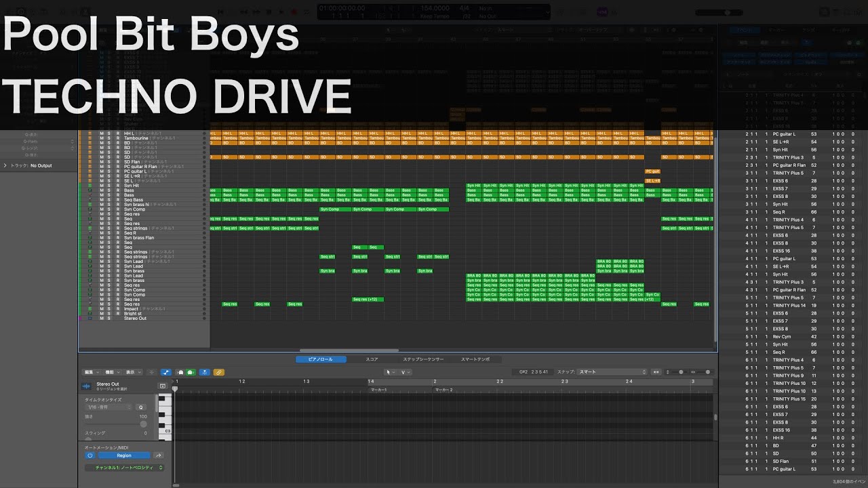Toggle the MIDI In button in piano roll
Screen dimensions: 868x488
(180, 372)
